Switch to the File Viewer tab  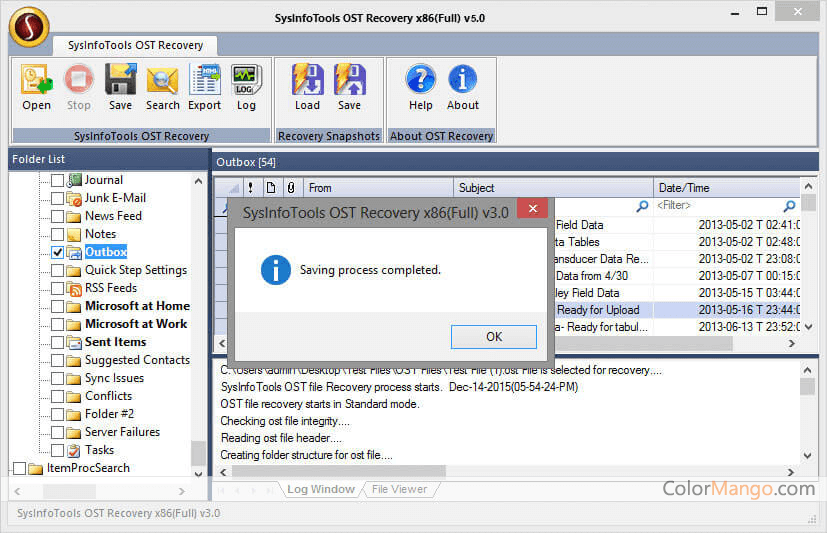(399, 490)
